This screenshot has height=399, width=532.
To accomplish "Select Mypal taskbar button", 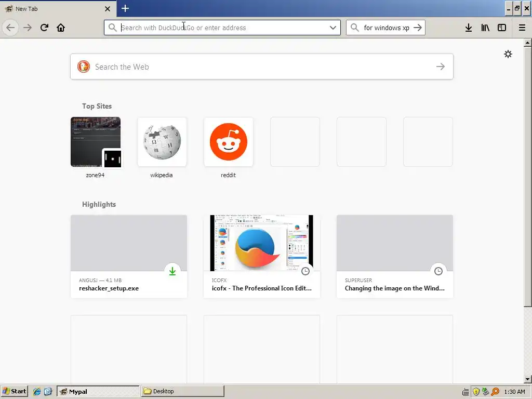I will click(98, 391).
